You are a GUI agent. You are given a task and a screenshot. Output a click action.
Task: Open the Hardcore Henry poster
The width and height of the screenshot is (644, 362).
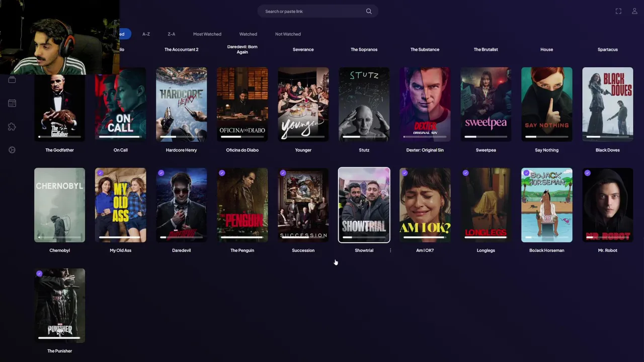(x=181, y=105)
